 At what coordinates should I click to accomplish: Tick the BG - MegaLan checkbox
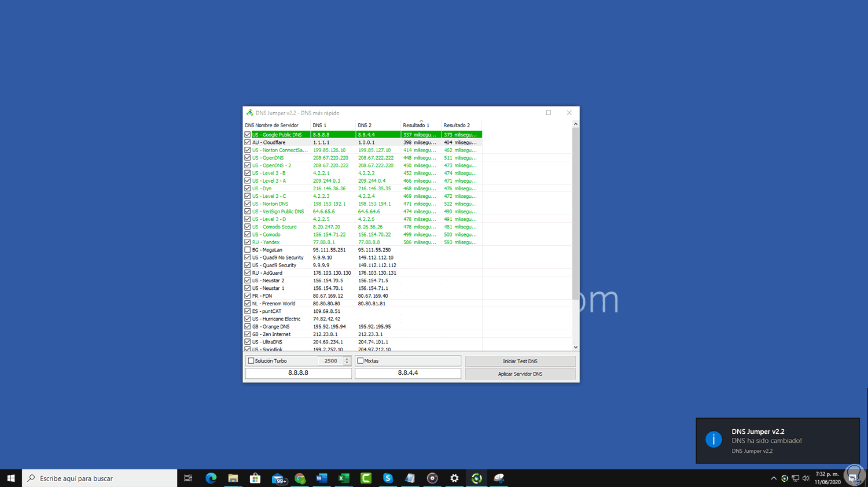(248, 250)
